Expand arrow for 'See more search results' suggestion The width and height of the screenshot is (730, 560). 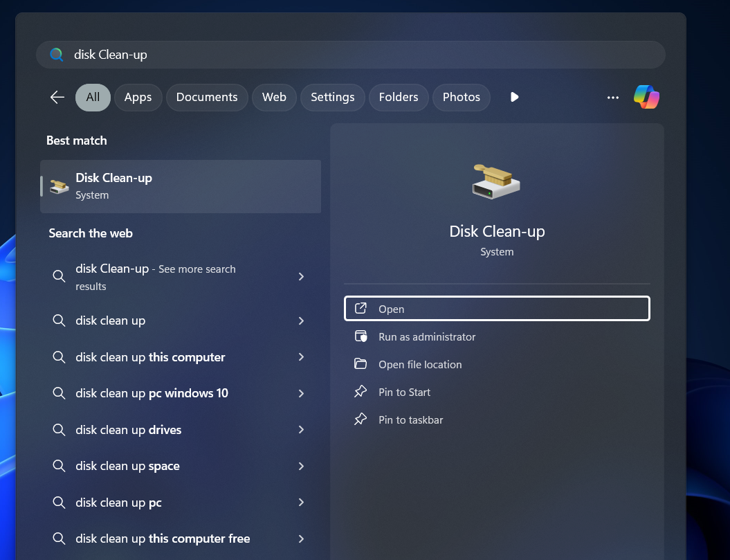(301, 277)
